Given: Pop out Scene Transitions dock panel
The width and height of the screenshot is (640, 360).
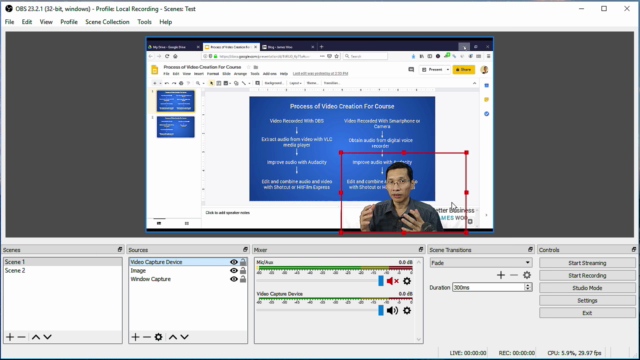Looking at the screenshot, I should pos(530,249).
